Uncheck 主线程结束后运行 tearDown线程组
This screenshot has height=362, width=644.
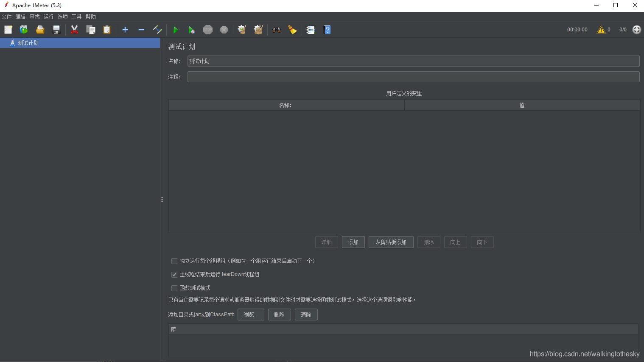click(174, 275)
